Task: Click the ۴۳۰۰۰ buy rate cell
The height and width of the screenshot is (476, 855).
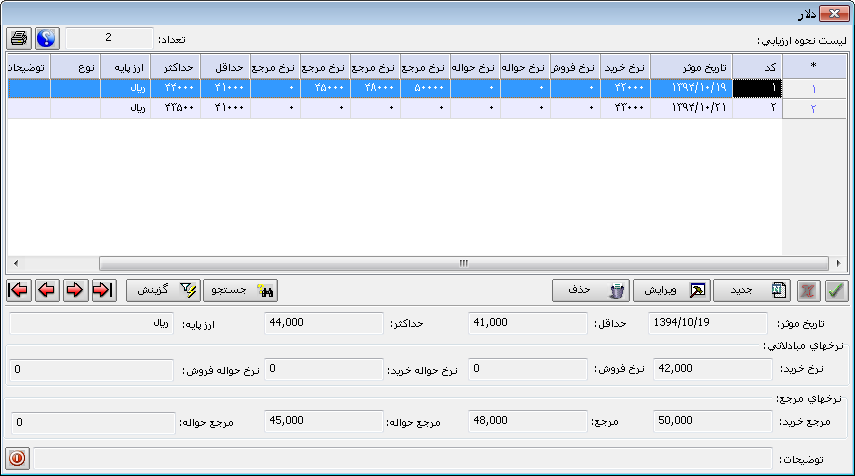Action: click(x=625, y=108)
